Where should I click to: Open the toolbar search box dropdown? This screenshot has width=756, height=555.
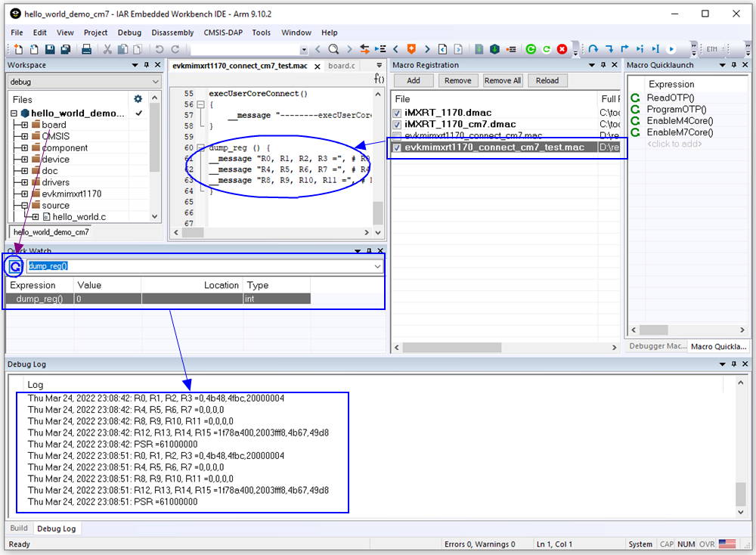pyautogui.click(x=304, y=50)
